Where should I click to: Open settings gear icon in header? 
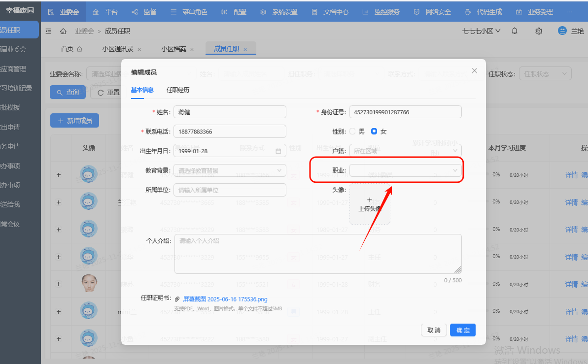coord(539,31)
